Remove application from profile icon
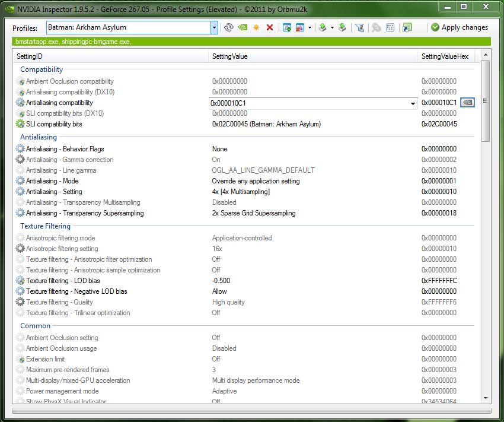 (300, 28)
